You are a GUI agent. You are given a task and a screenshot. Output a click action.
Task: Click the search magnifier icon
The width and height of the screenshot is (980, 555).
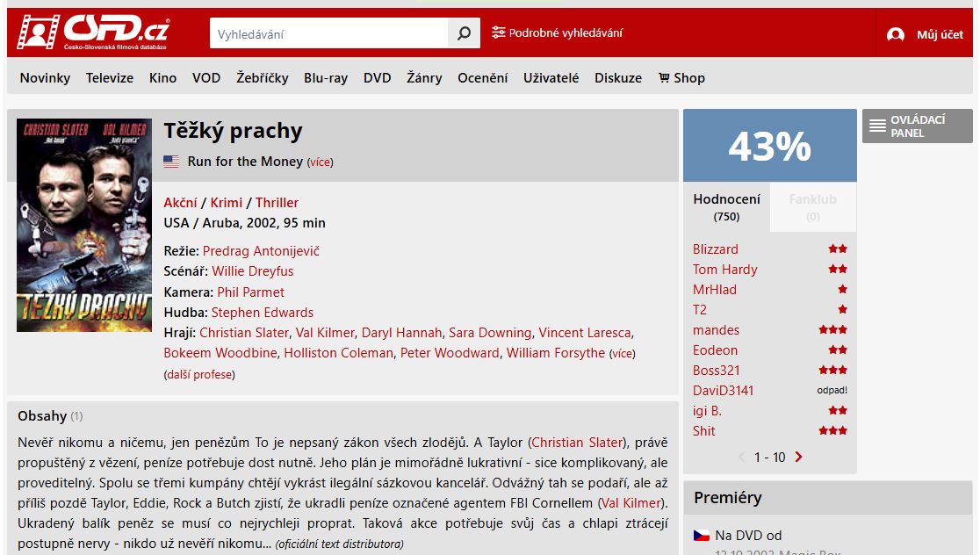[x=464, y=33]
